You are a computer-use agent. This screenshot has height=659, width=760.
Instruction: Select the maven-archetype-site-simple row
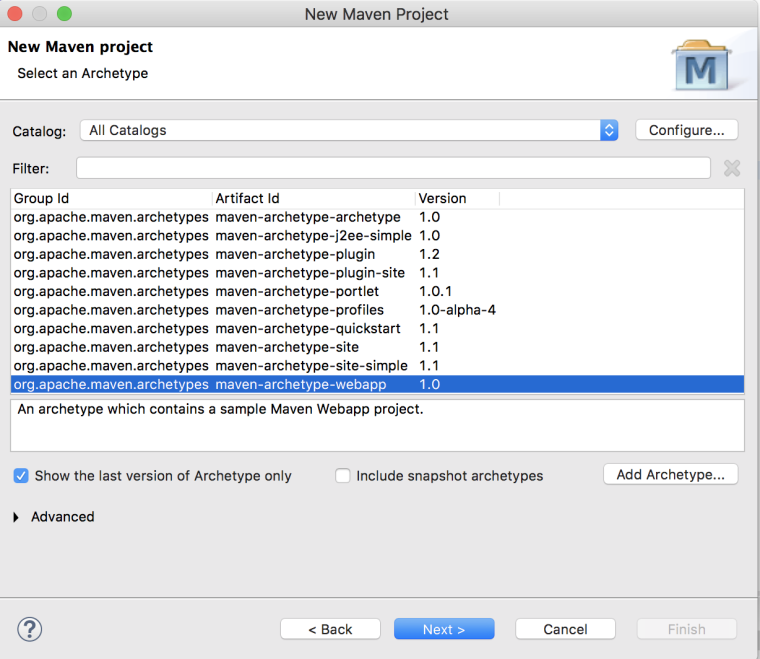pyautogui.click(x=377, y=366)
